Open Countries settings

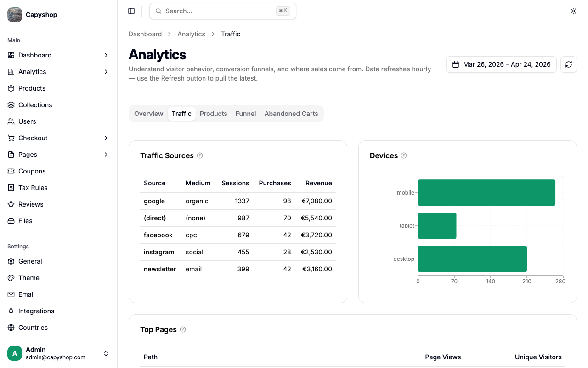click(x=59, y=328)
